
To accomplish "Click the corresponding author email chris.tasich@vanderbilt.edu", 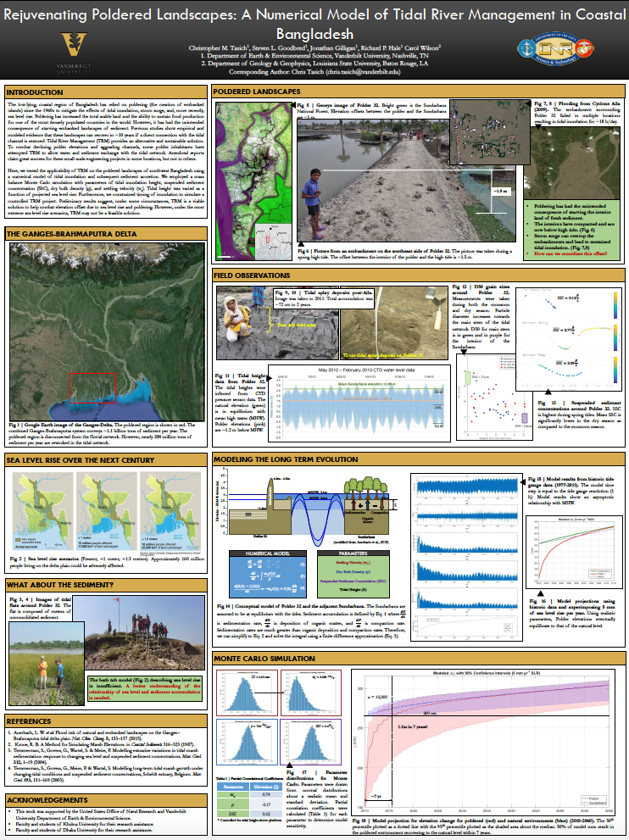I will (x=364, y=71).
